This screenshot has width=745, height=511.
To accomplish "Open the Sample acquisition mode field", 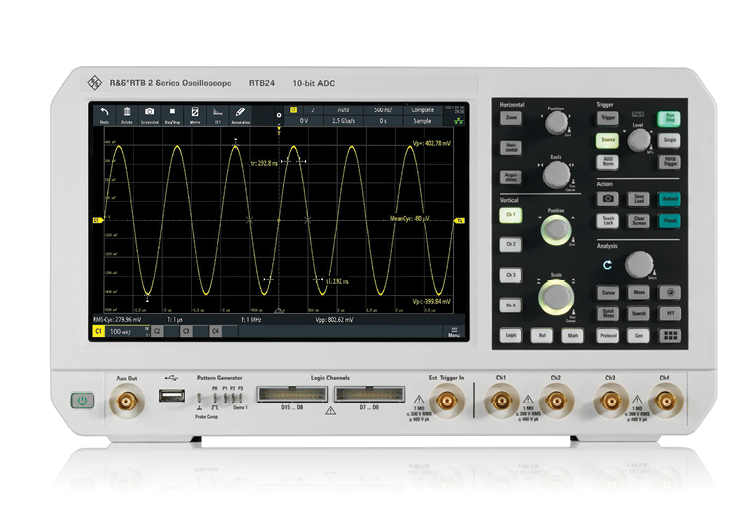I will 422,120.
